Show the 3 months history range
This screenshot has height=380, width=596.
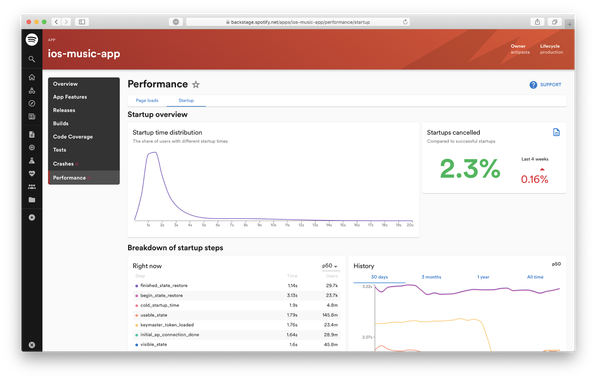pyautogui.click(x=431, y=277)
